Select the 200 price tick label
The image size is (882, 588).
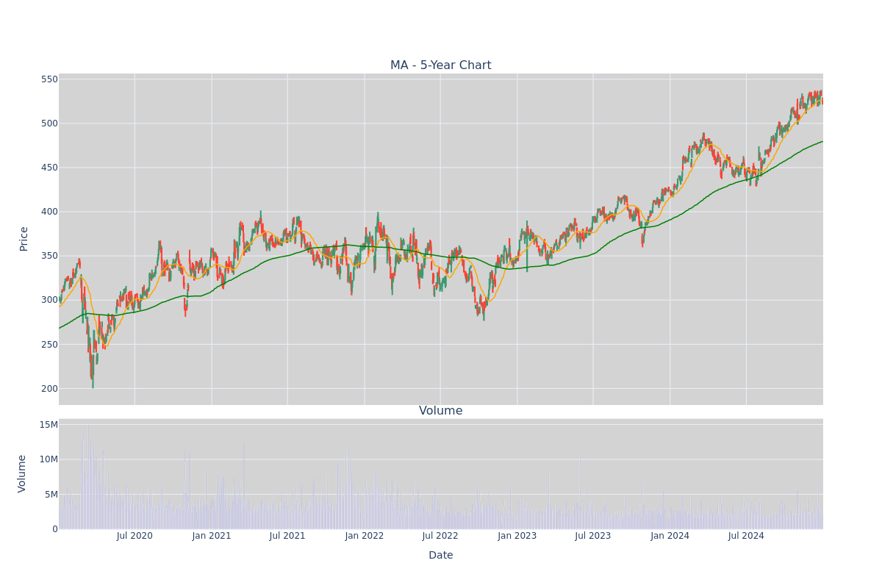click(49, 389)
